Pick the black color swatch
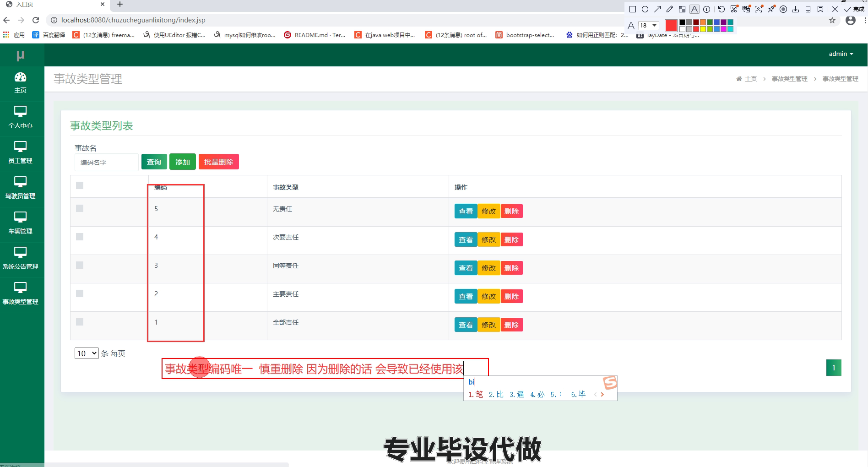The image size is (868, 467). point(682,22)
